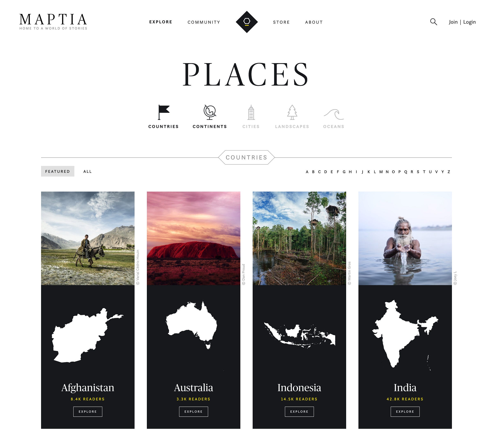Viewport: 493px width, 448px height.
Task: Click the Afghanistan map silhouette
Action: click(x=88, y=335)
